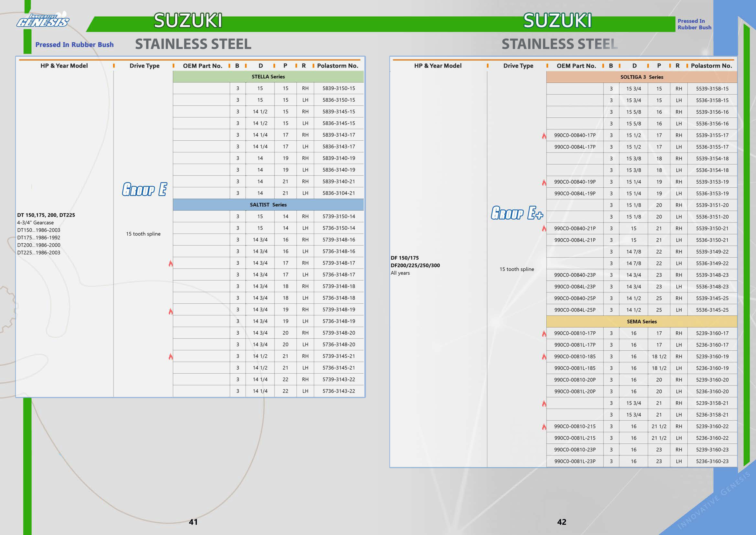Click Polastorm No. 5536-3151-20
This screenshot has width=756, height=535.
(712, 217)
